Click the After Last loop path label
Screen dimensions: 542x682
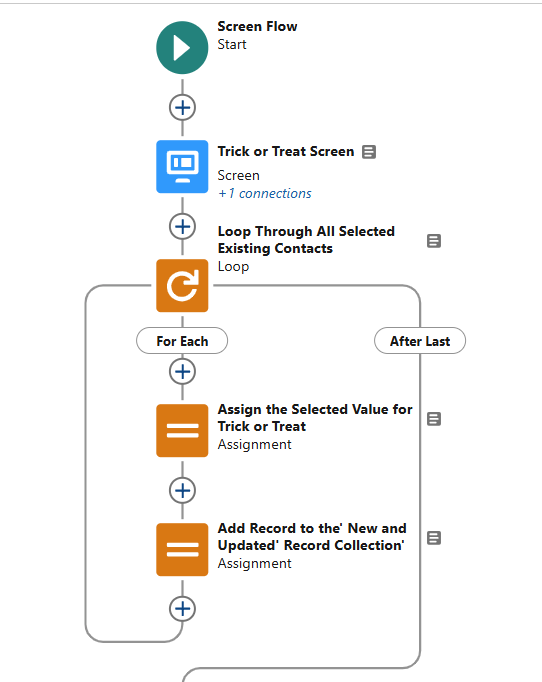420,341
